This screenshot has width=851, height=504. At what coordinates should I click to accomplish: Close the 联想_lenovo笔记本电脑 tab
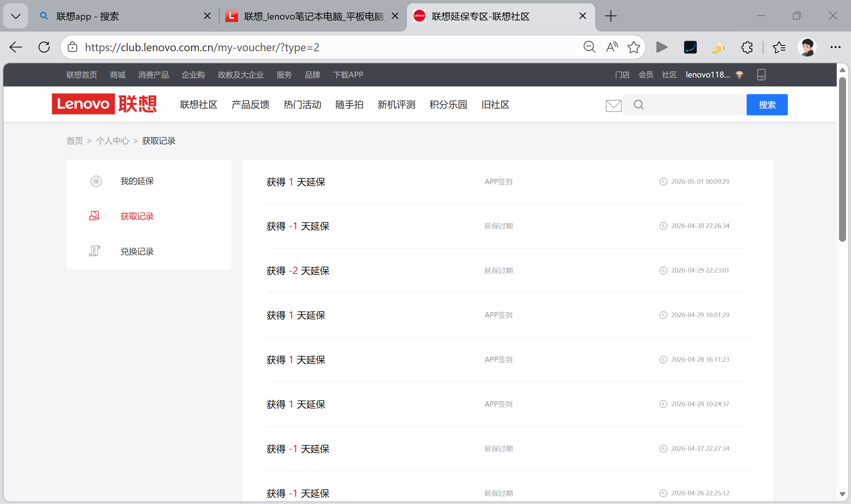click(395, 16)
